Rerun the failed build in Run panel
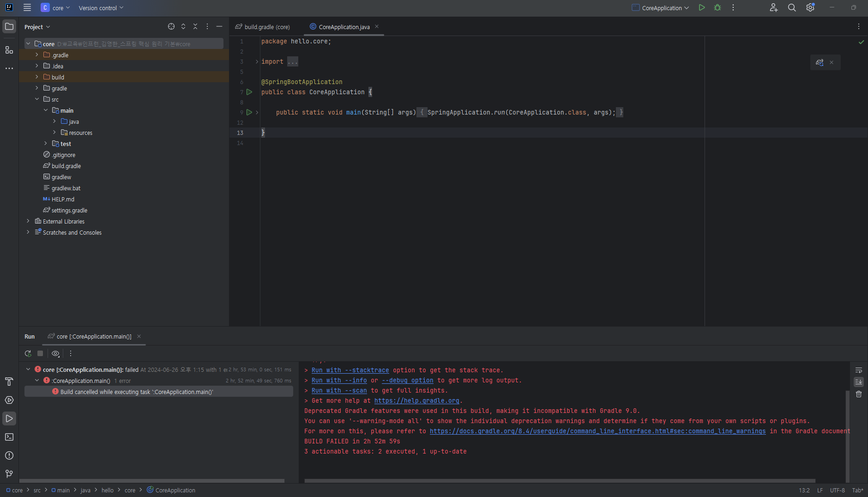 pyautogui.click(x=28, y=353)
